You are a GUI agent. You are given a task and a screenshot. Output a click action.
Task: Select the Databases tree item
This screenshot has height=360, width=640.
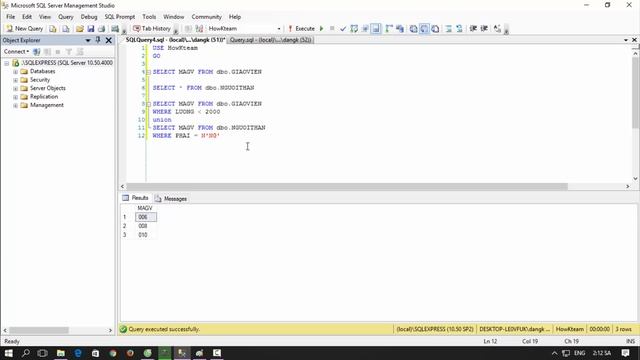pyautogui.click(x=42, y=71)
